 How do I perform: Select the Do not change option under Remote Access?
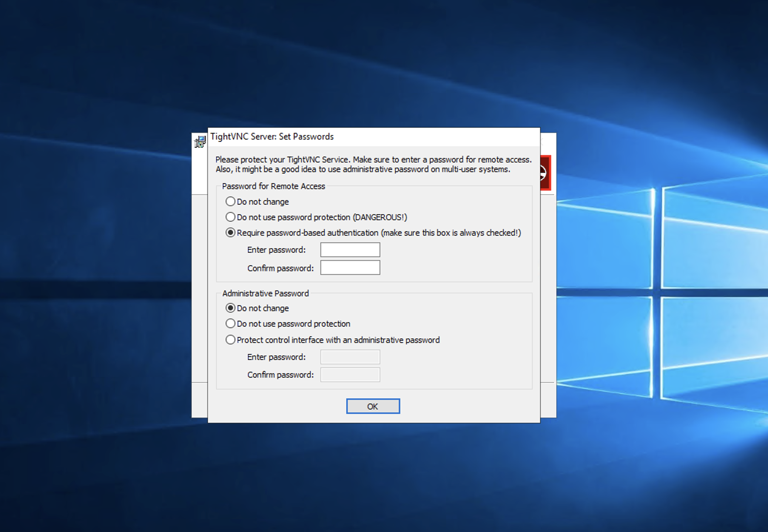click(230, 201)
